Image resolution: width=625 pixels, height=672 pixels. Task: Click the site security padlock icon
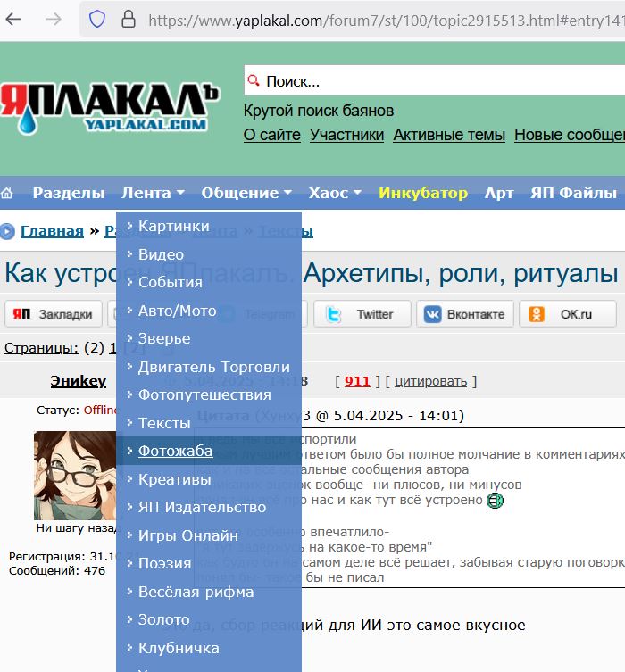129,20
